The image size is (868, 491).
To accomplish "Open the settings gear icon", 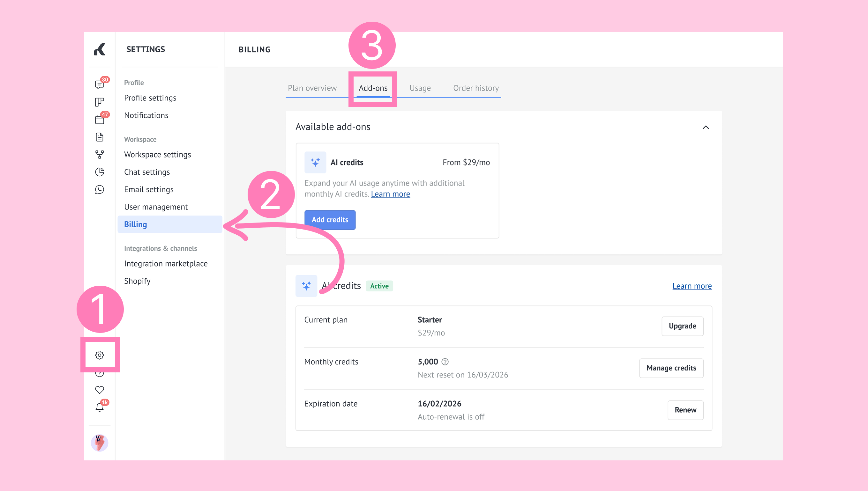I will click(x=100, y=355).
